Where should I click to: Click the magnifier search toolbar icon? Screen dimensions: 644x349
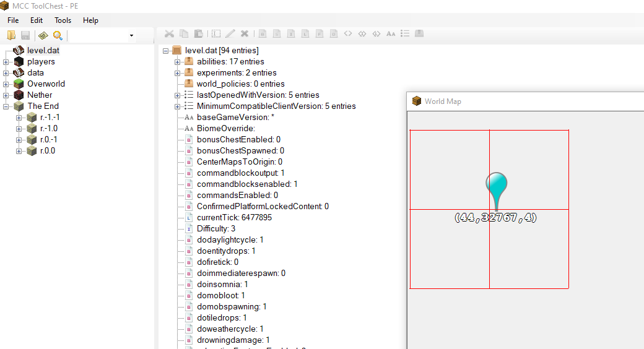coord(58,35)
